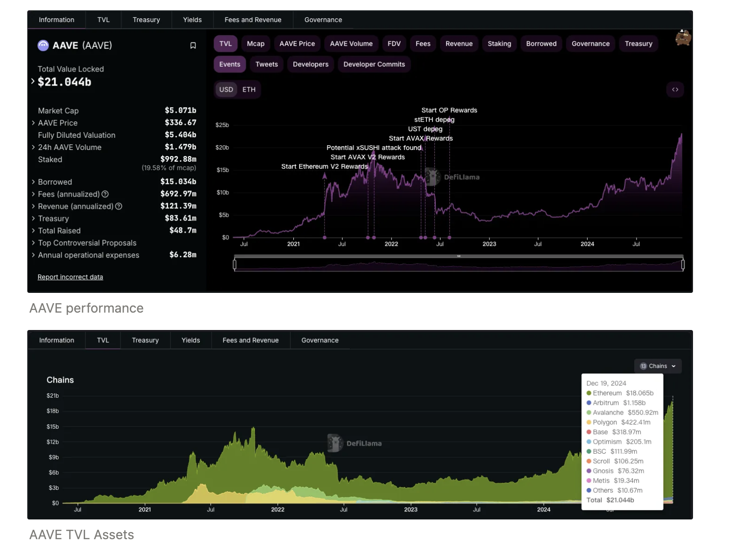Turn on the Developer Commits chip
This screenshot has height=550, width=756.
click(374, 64)
